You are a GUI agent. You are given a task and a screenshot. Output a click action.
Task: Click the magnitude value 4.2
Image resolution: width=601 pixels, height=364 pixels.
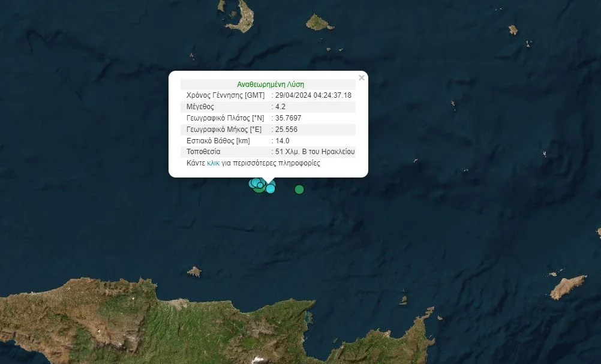pyautogui.click(x=280, y=107)
